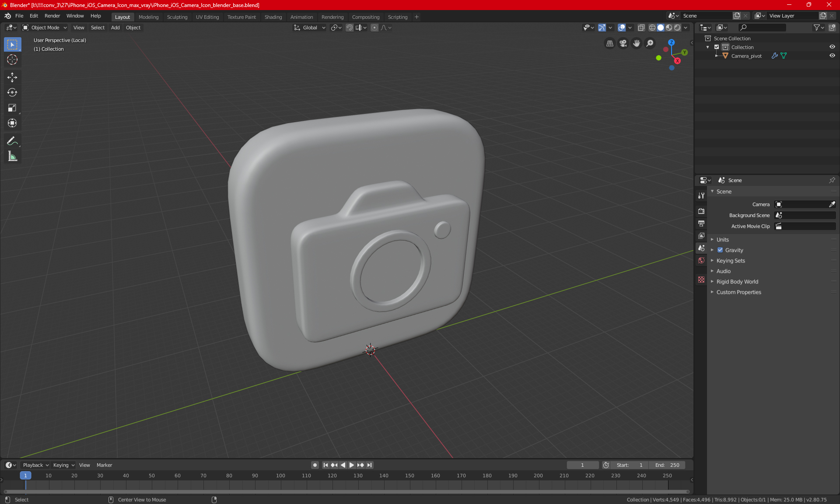Viewport: 840px width, 504px height.
Task: Activate the Scale tool
Action: [12, 108]
